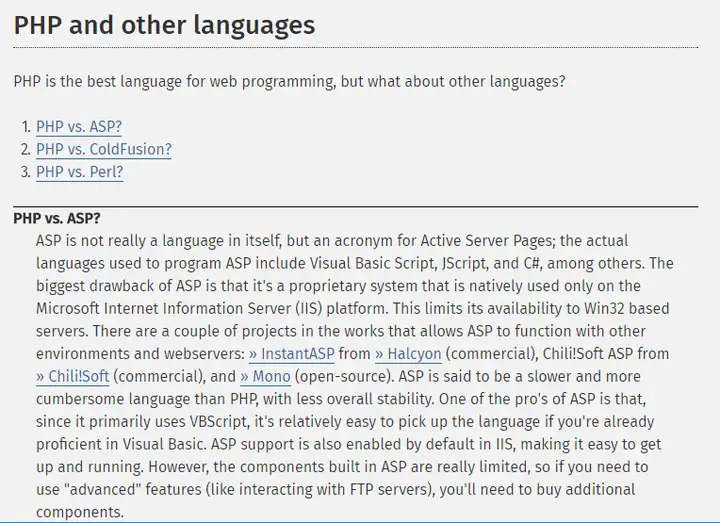This screenshot has height=523, width=720.
Task: Click the Chili!Soft external link
Action: coord(73,376)
